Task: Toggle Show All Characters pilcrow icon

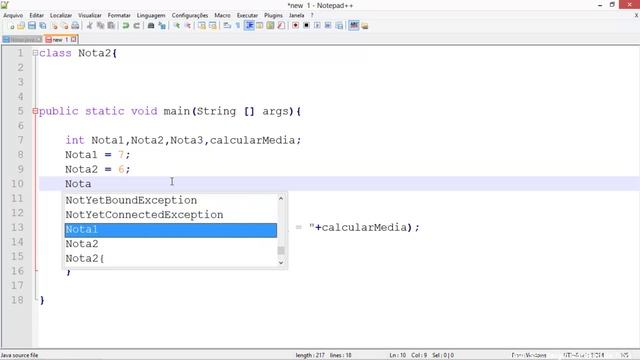Action: click(x=238, y=26)
